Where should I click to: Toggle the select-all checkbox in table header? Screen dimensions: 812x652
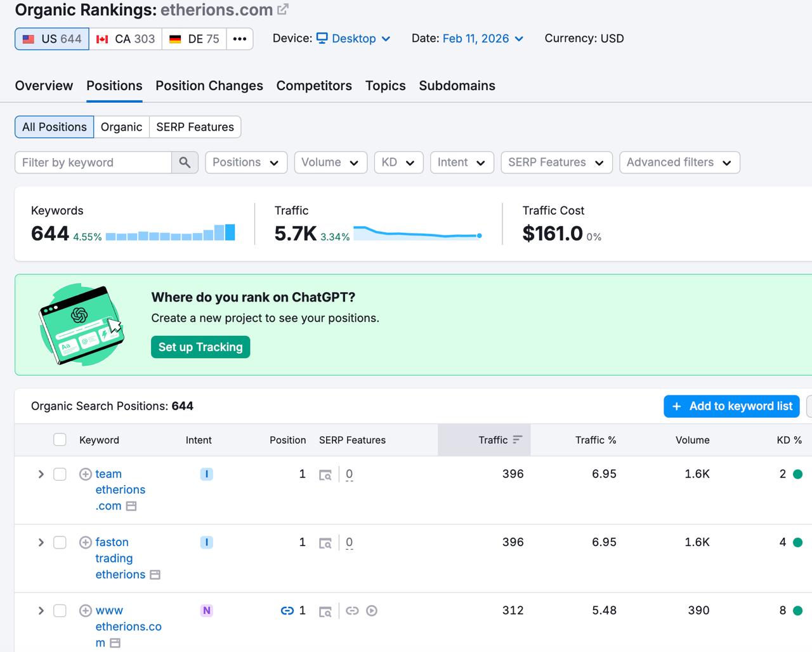coord(60,440)
